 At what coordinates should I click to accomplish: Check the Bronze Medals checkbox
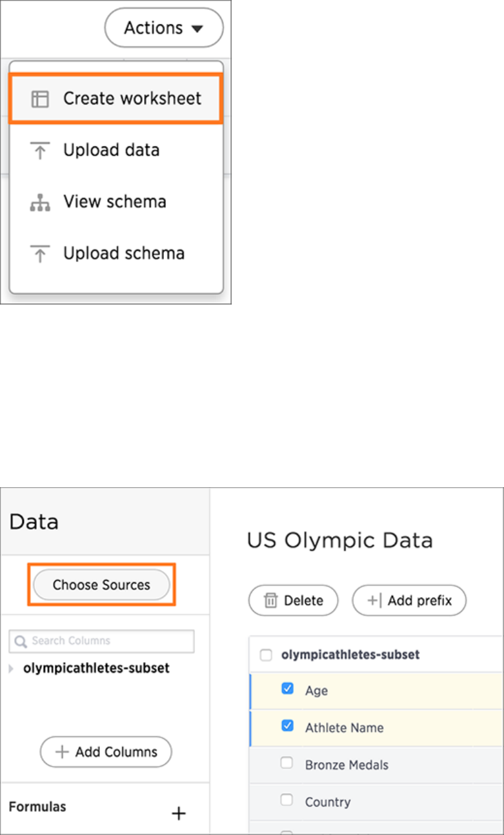coord(287,763)
